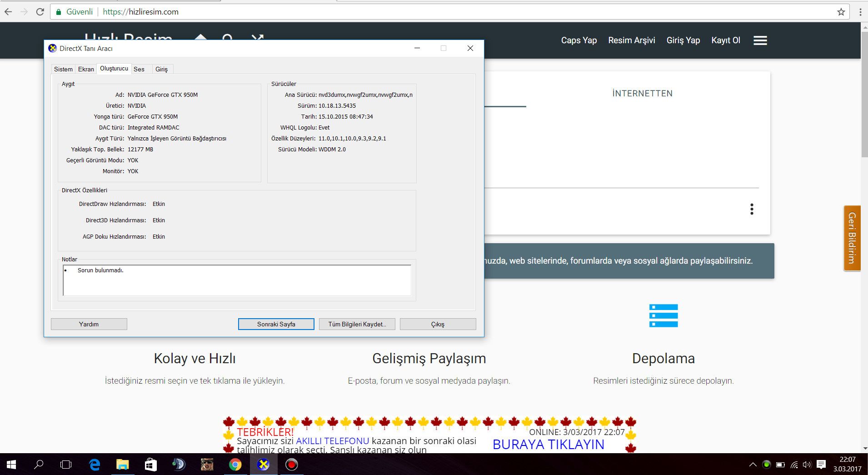The width and height of the screenshot is (868, 475).
Task: Click Giriş Yap link
Action: point(683,40)
